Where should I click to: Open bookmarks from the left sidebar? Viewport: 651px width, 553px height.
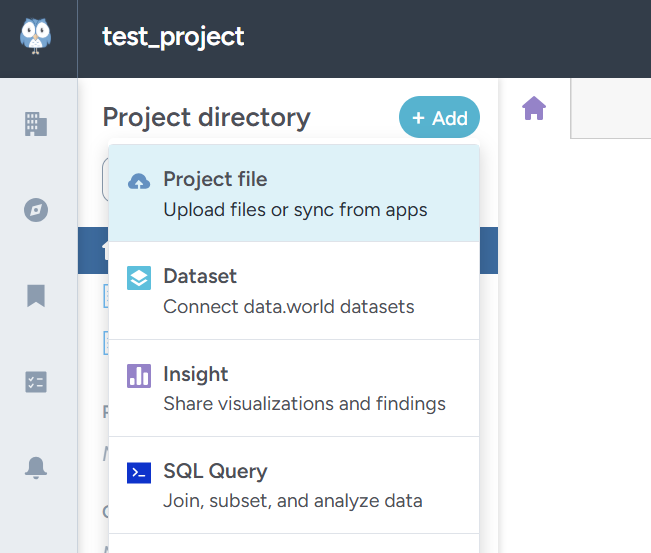pyautogui.click(x=36, y=296)
